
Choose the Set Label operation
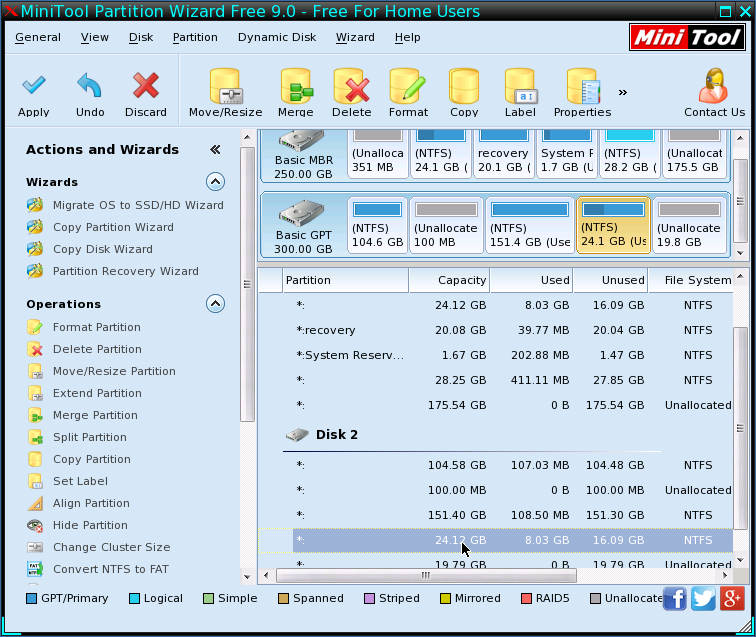click(81, 481)
